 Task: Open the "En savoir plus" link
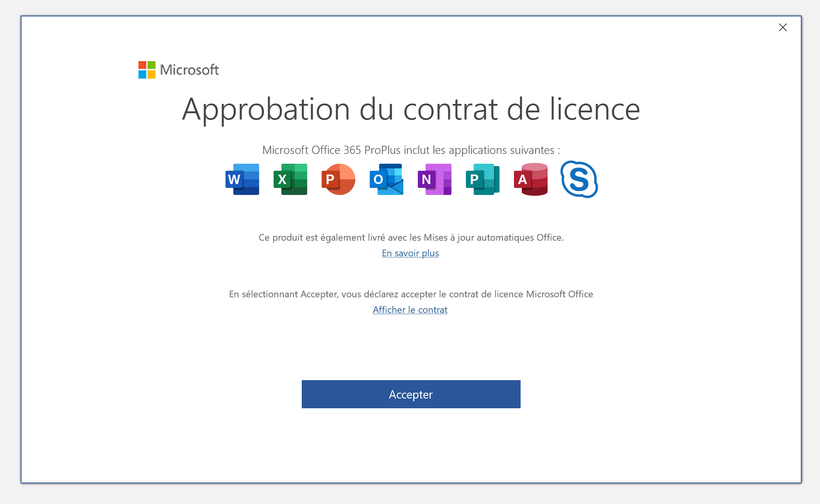click(410, 253)
